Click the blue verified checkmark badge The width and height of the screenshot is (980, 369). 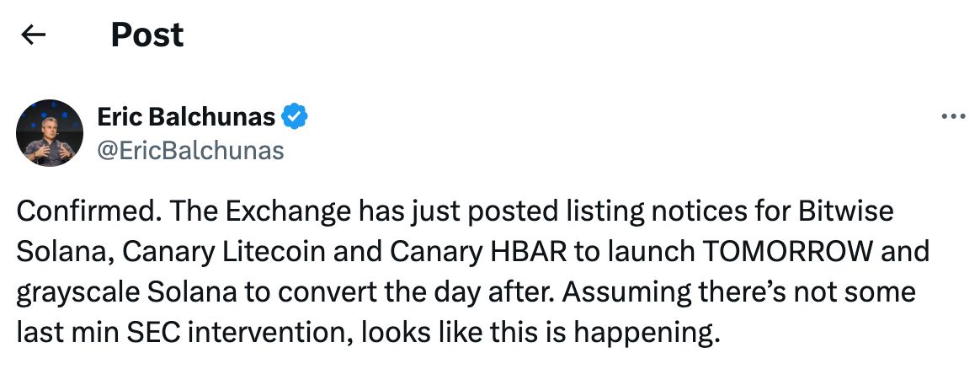click(294, 117)
